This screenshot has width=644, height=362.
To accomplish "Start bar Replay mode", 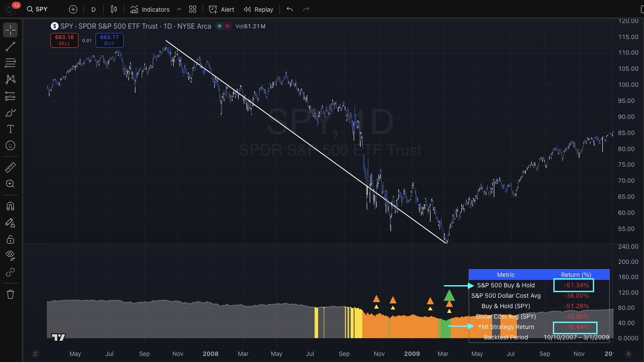I will (x=259, y=9).
